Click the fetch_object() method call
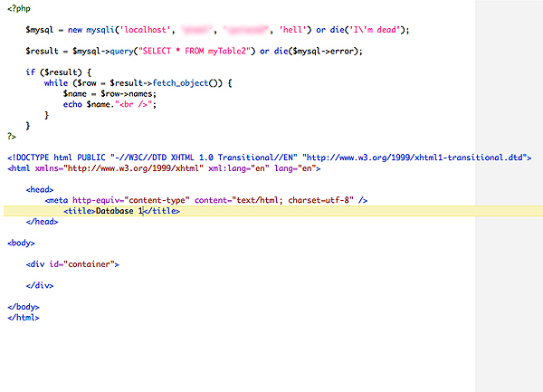Screen dimensions: 543x392 [187, 83]
